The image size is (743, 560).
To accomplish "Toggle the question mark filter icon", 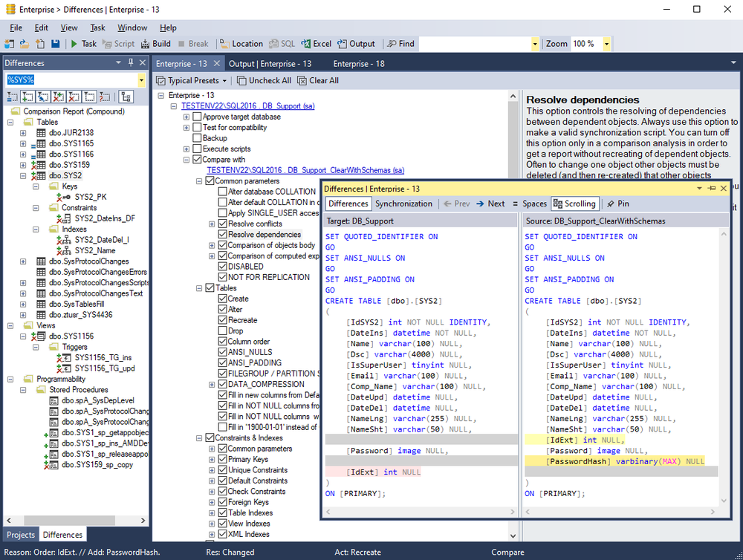I will [105, 97].
